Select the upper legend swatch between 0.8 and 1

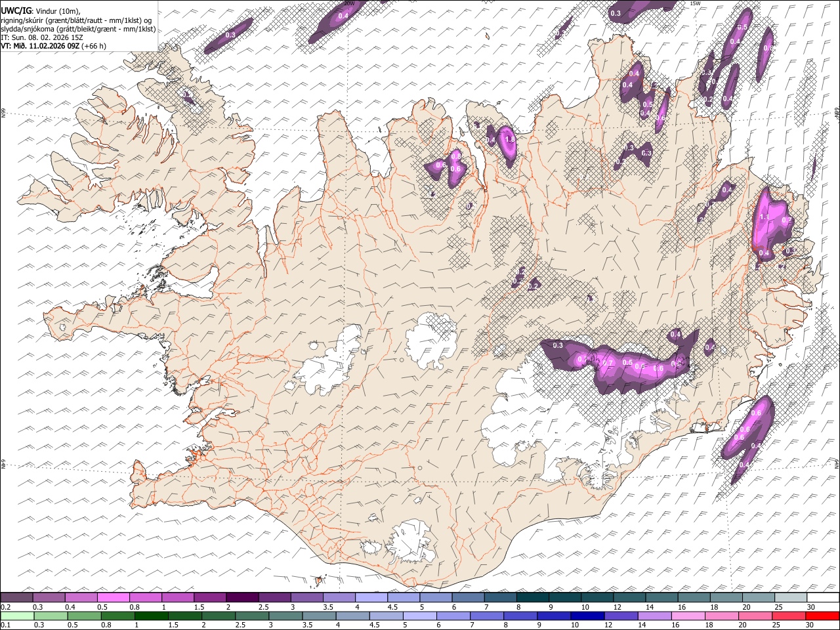coord(146,597)
